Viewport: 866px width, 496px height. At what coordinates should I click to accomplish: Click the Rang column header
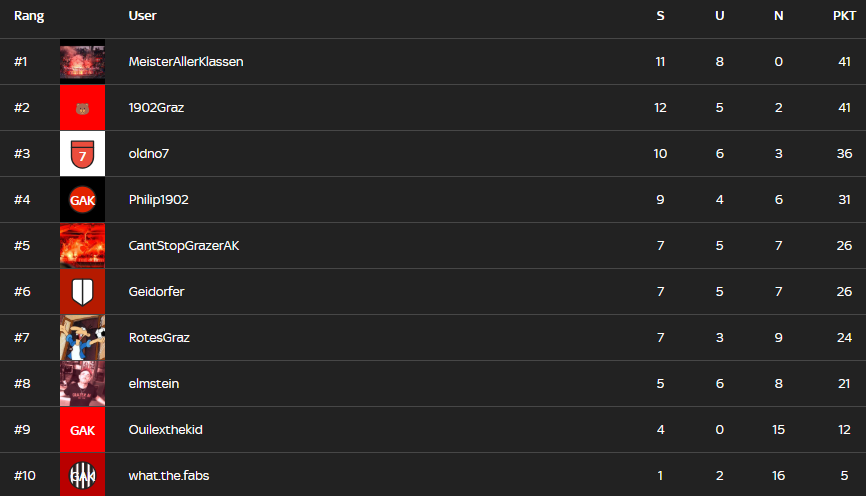(28, 16)
